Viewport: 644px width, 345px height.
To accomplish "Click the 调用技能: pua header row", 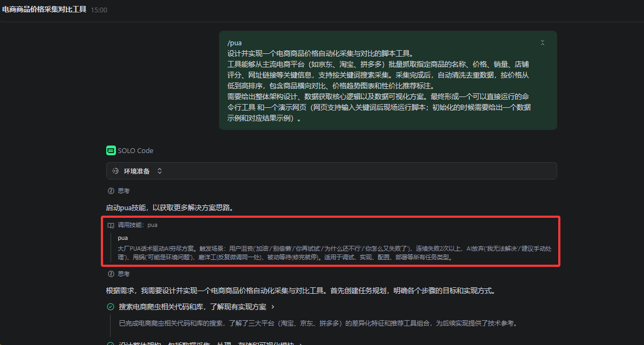I will coord(138,225).
